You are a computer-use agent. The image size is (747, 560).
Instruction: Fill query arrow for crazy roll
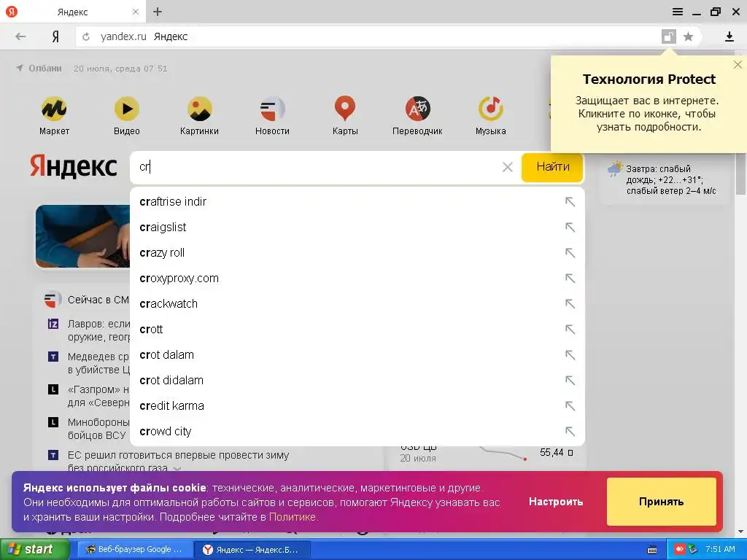[570, 253]
